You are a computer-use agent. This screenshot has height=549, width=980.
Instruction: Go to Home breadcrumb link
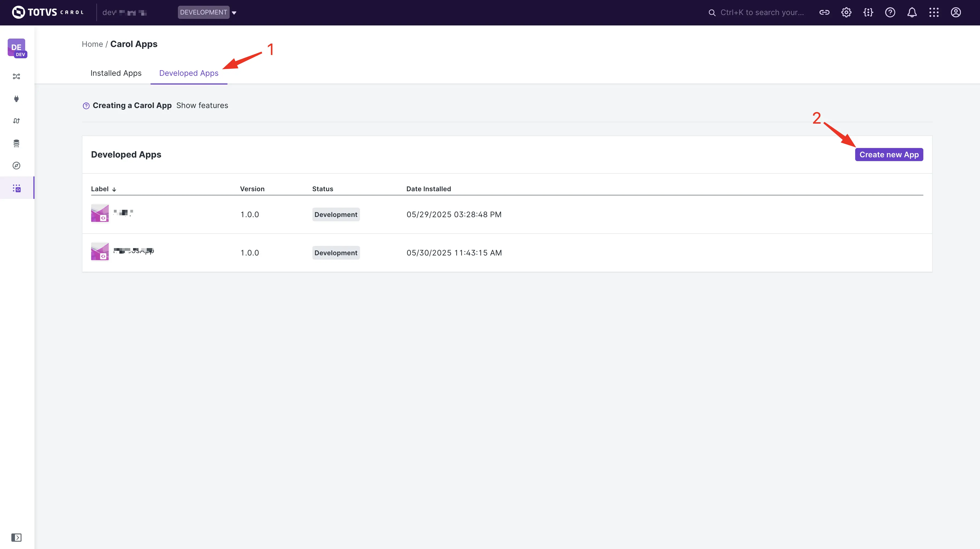[x=93, y=44]
